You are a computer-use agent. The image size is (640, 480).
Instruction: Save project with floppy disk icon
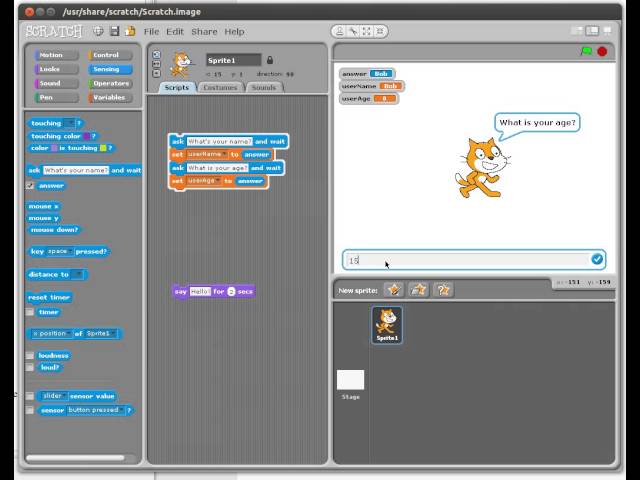(115, 31)
